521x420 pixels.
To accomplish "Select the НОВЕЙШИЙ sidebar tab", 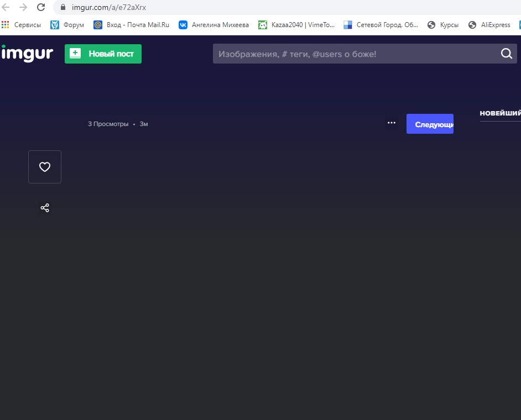I will (499, 113).
